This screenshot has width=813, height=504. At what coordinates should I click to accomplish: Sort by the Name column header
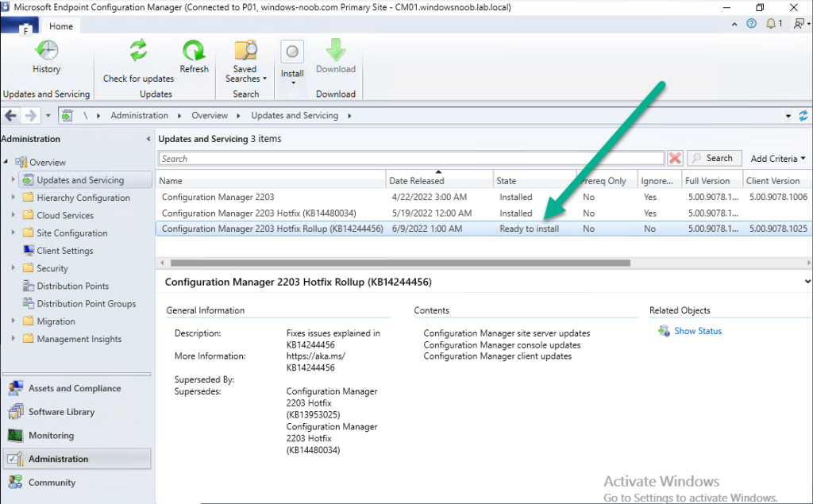pos(271,181)
